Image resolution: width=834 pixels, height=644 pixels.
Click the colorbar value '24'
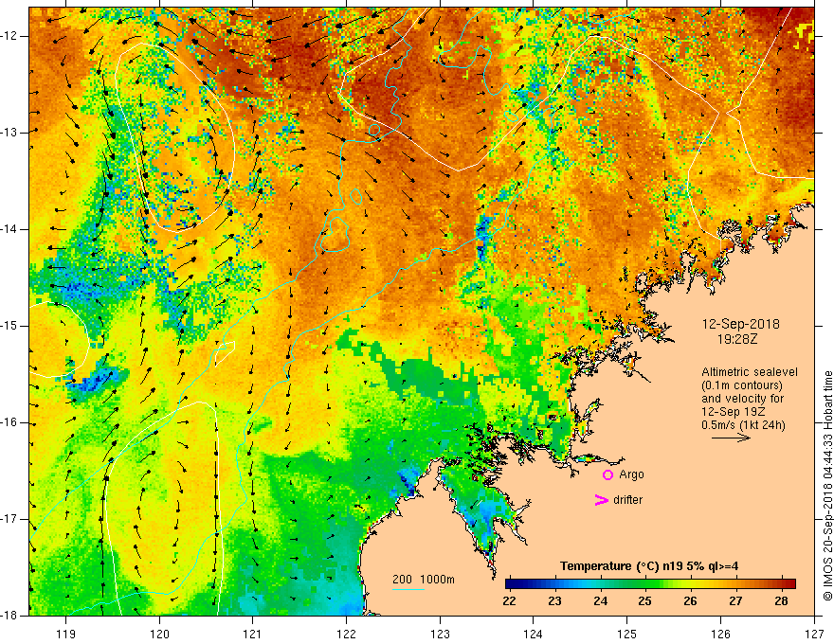coord(601,601)
